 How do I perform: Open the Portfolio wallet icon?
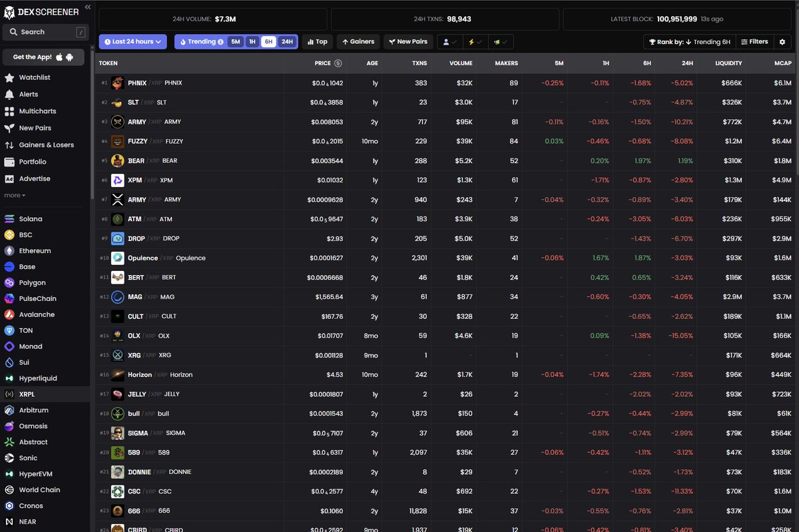coord(9,162)
